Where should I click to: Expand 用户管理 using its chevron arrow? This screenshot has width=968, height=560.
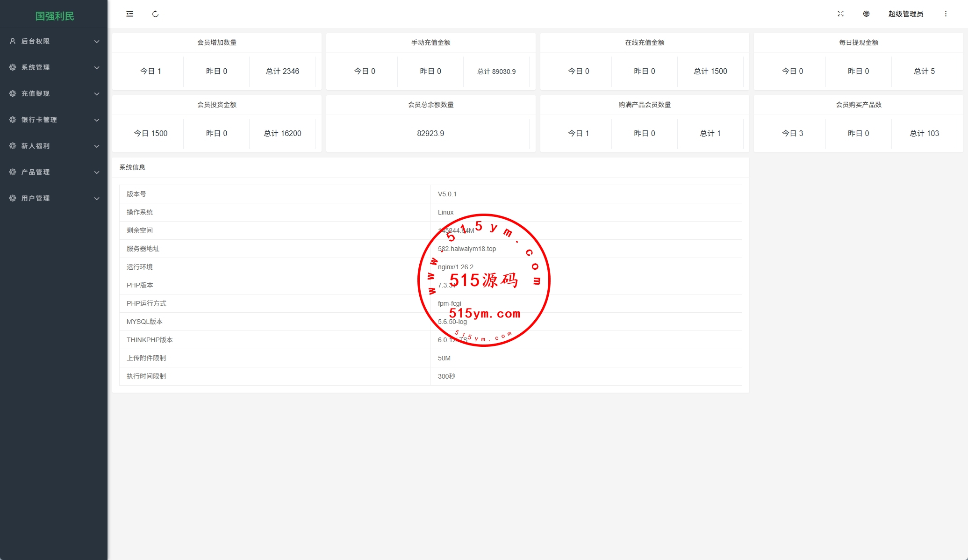point(97,199)
